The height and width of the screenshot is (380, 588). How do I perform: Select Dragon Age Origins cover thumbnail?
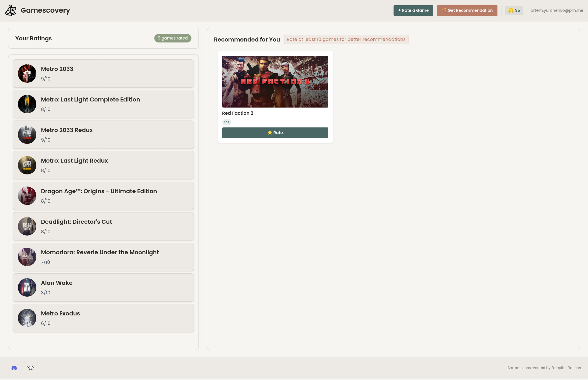pos(27,196)
